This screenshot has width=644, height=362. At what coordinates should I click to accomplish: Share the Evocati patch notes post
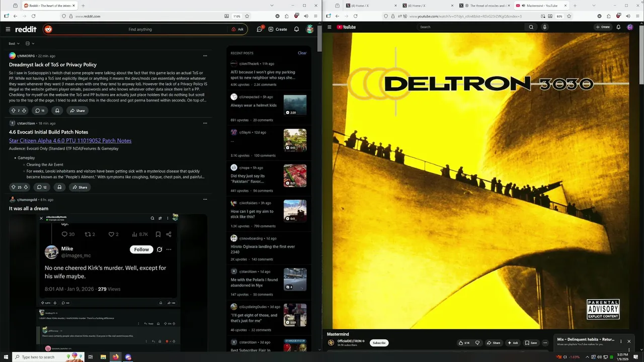[79, 187]
